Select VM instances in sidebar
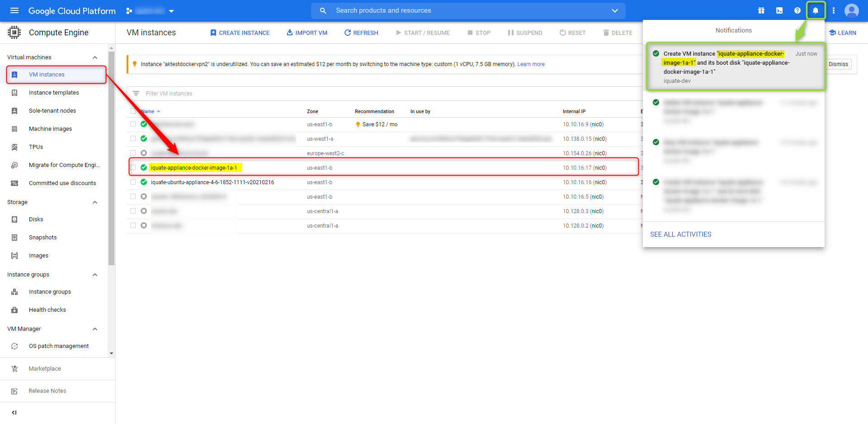 click(56, 75)
